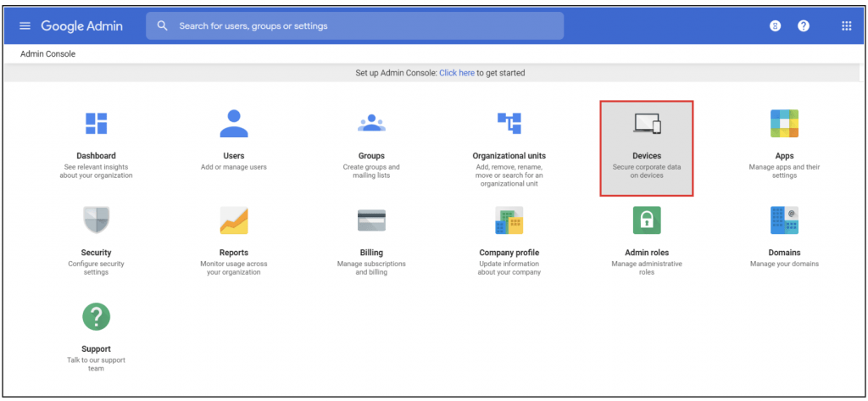
Task: Open the Apps label
Action: (784, 156)
